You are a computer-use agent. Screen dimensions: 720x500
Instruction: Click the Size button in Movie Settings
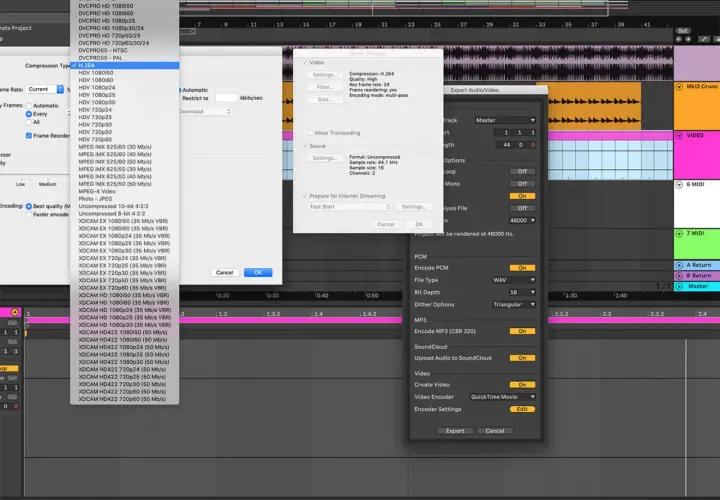325,99
